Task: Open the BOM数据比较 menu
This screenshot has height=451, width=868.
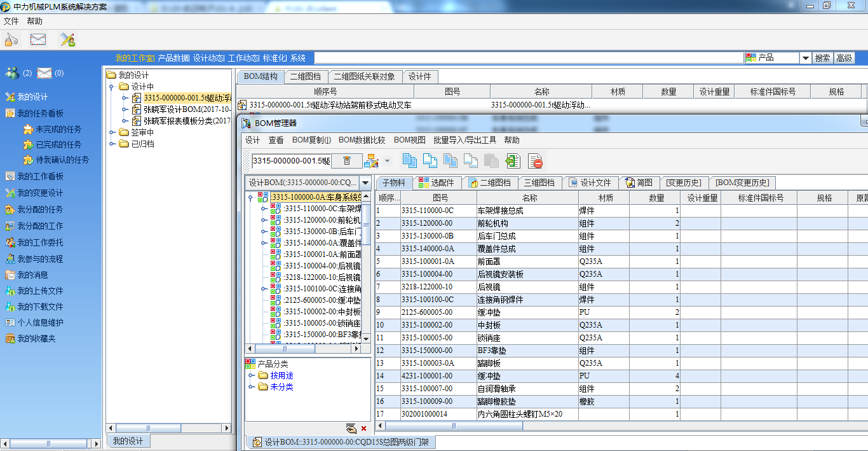Action: click(x=362, y=140)
